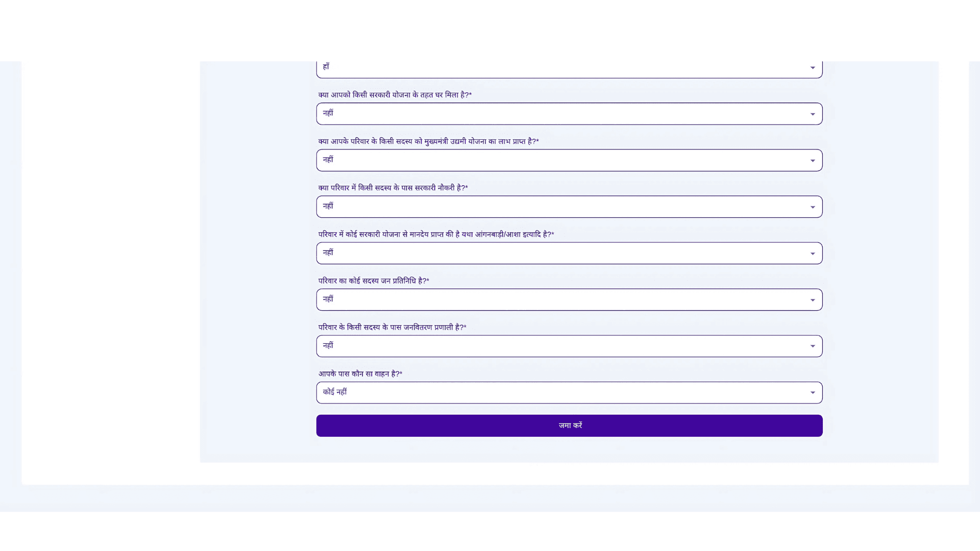Click the arrow on the जनवितरण प्रणाली dropdown

813,346
